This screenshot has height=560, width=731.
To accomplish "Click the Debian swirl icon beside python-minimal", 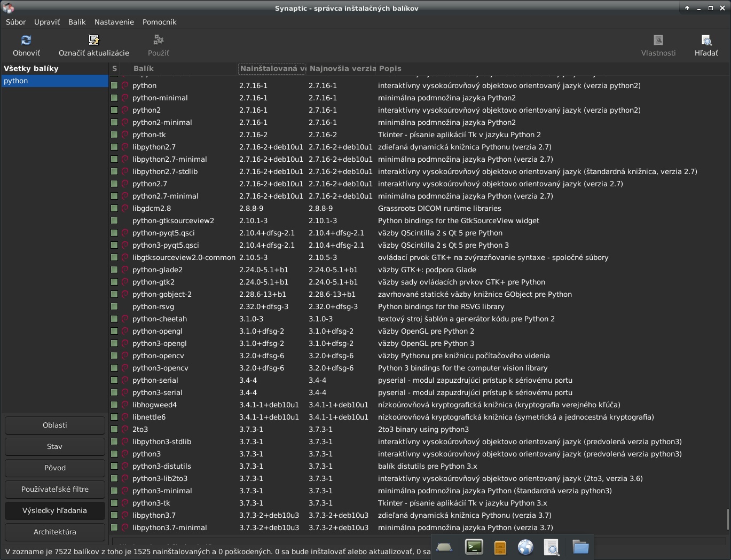I will coord(125,98).
